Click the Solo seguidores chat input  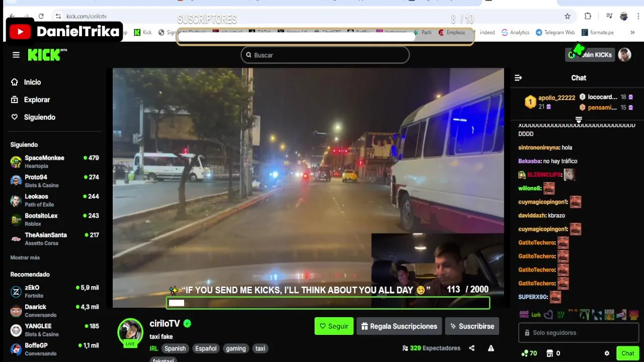tap(579, 333)
